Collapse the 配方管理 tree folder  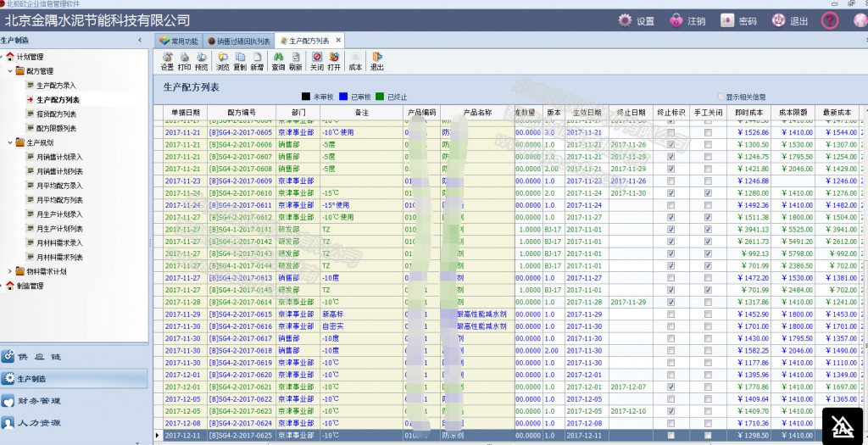point(10,71)
